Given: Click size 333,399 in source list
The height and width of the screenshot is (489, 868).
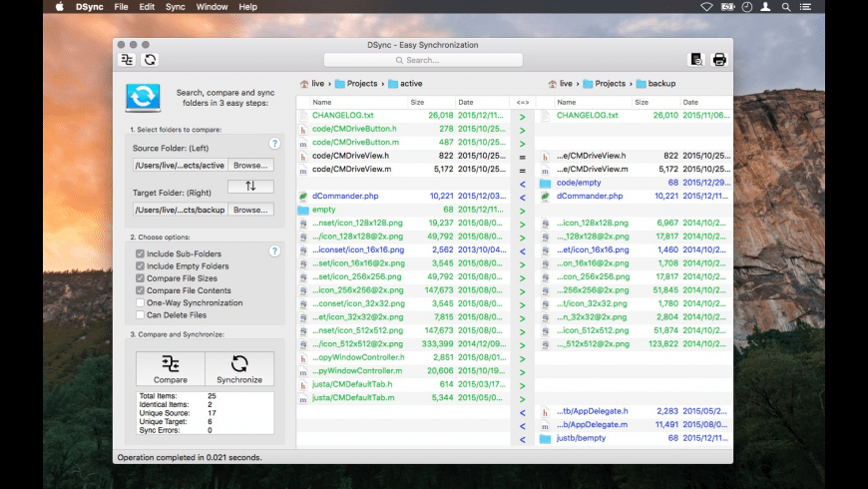Looking at the screenshot, I should click(x=437, y=344).
